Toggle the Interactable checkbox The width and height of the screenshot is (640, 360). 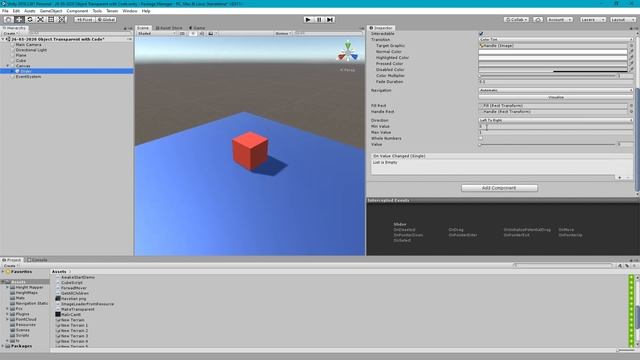tap(481, 33)
